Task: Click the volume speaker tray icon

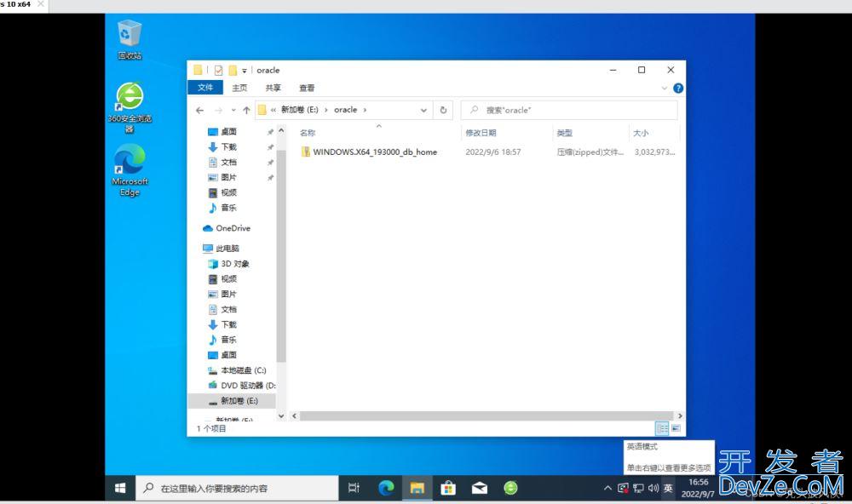Action: pos(653,489)
